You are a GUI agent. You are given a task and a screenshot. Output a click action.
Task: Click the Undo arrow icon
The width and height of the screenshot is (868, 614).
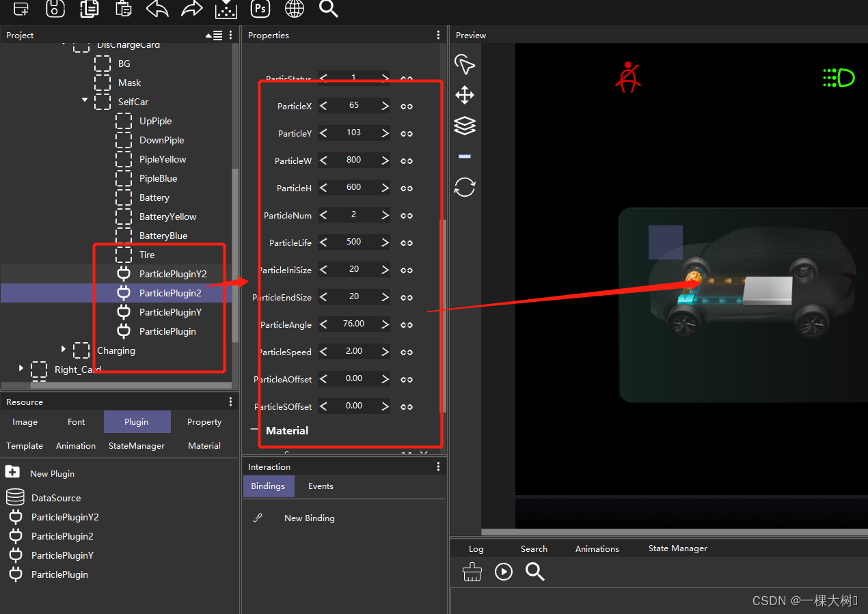157,10
